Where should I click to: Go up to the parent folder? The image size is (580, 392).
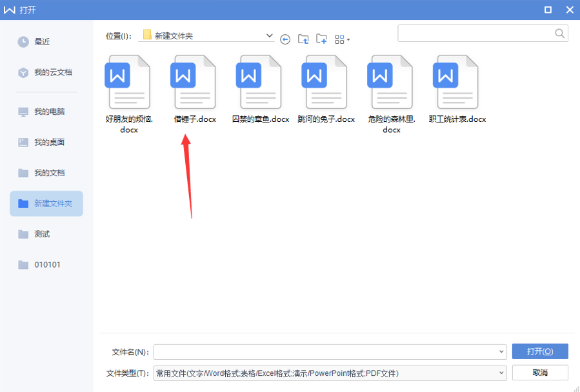[x=303, y=39]
